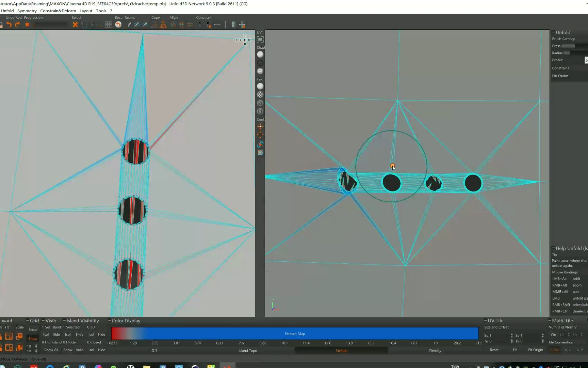Collapse the Visib. panel
Viewport: 588px width, 368px height.
[43, 320]
